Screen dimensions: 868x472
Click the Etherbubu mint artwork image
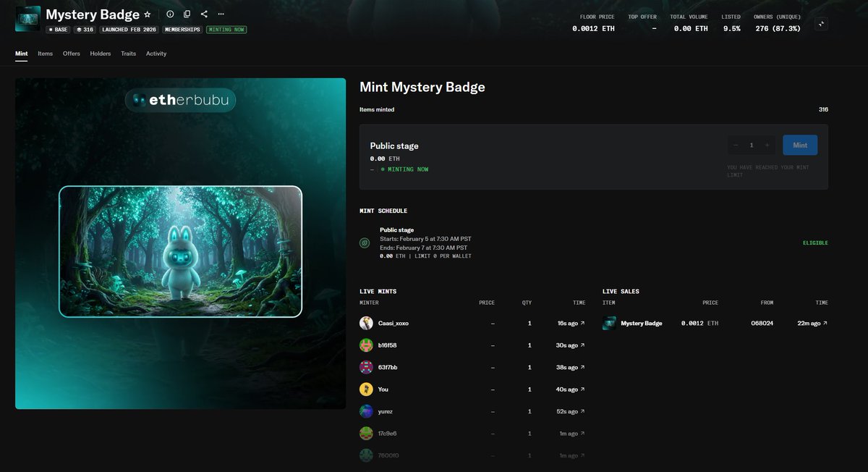click(x=181, y=243)
